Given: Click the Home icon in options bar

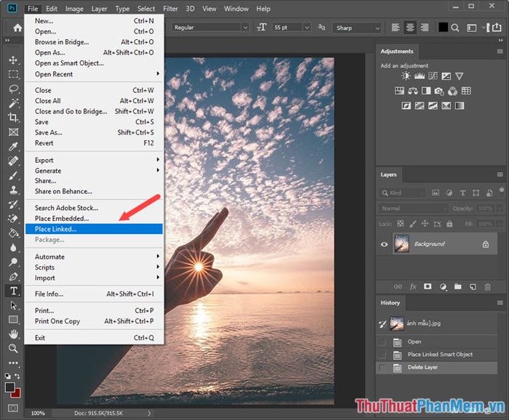Looking at the screenshot, I should (17, 28).
